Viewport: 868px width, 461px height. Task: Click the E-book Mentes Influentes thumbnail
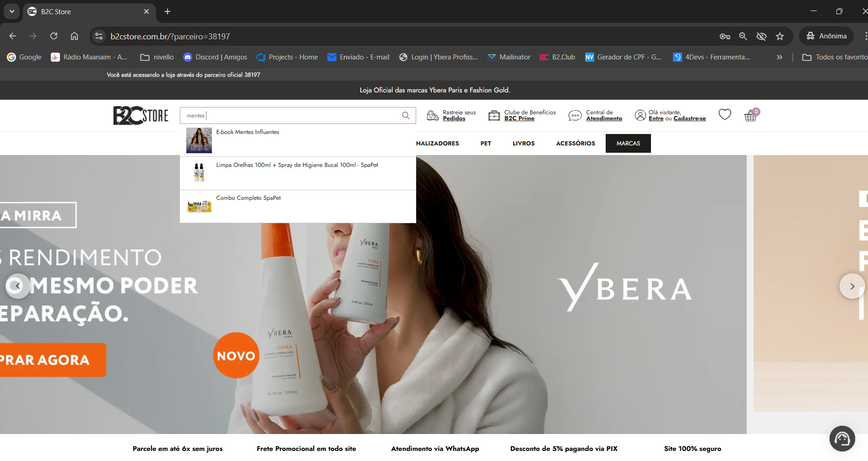pos(199,140)
